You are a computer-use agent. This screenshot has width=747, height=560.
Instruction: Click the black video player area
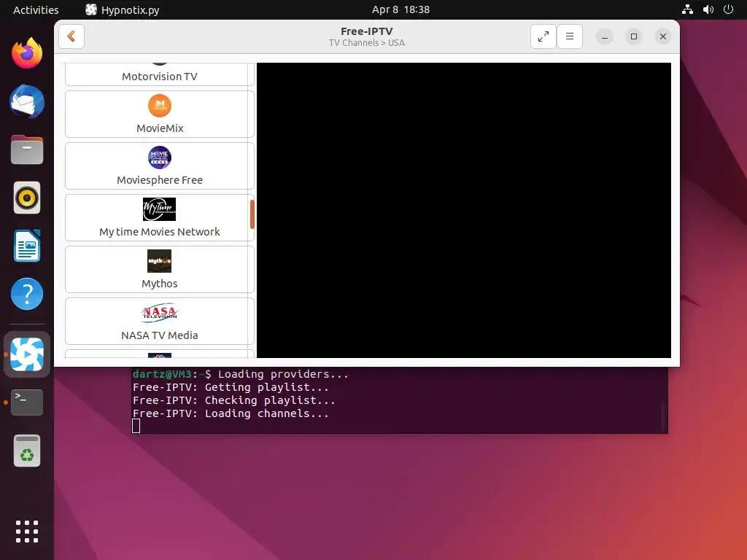463,210
